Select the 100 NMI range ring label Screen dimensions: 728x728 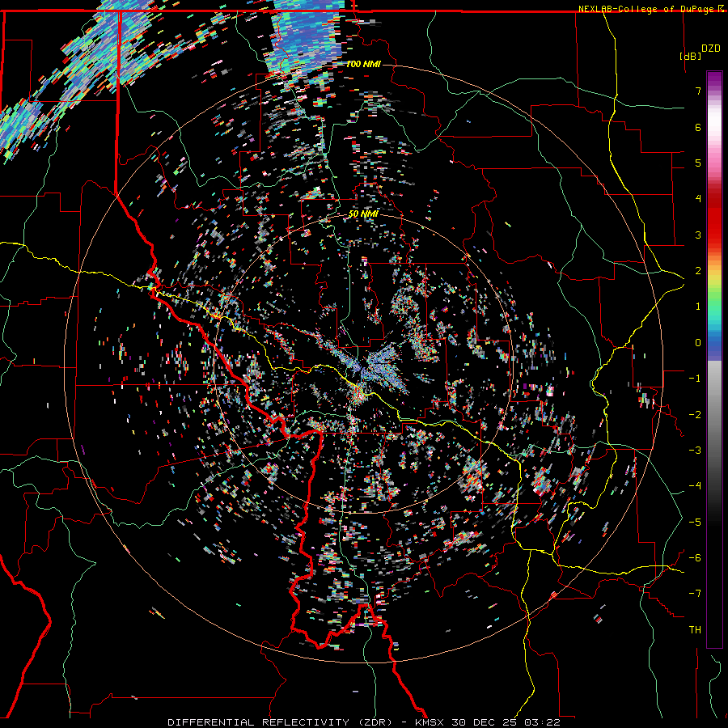coord(363,64)
